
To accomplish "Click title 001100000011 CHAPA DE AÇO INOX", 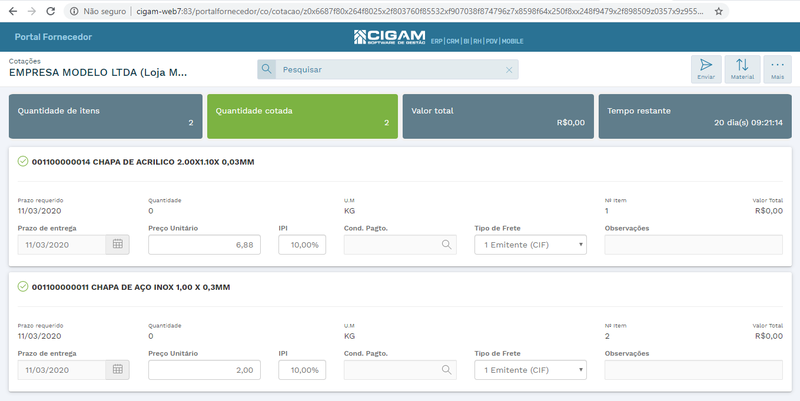I will [x=131, y=287].
